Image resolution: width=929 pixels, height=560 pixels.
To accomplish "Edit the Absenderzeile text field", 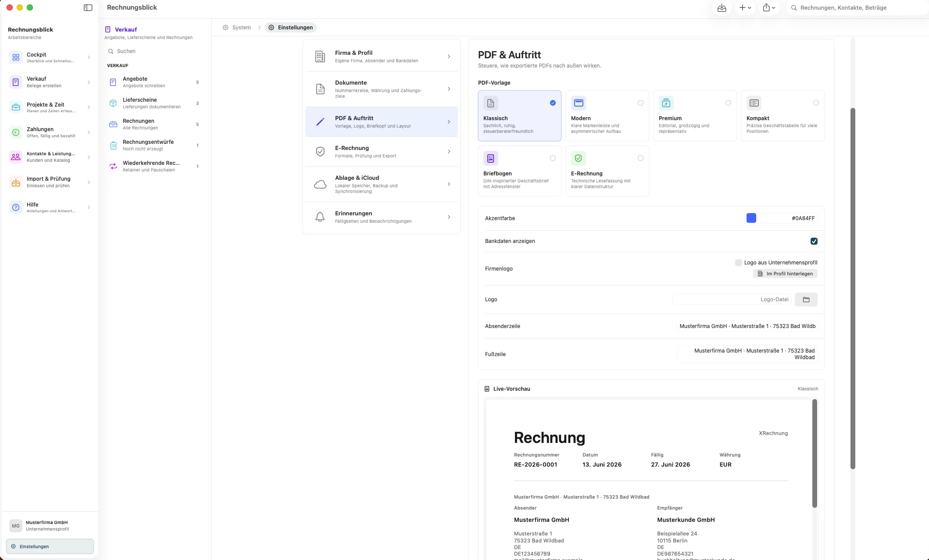I will click(747, 326).
